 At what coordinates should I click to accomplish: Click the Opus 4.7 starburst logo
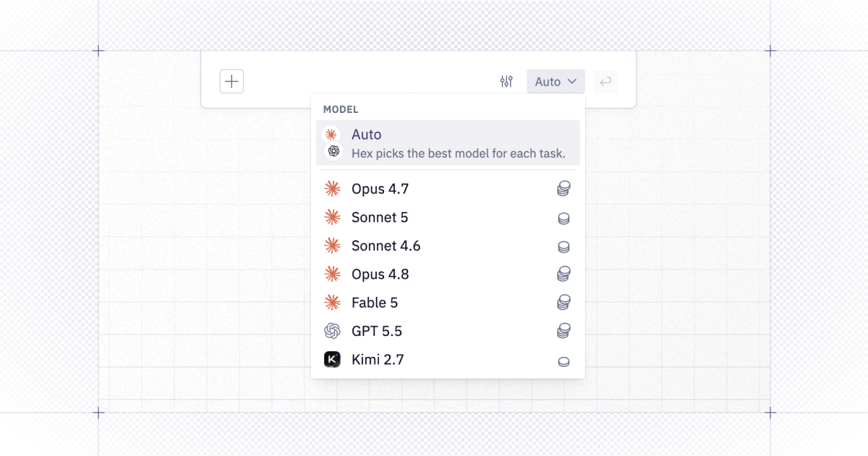pos(332,189)
